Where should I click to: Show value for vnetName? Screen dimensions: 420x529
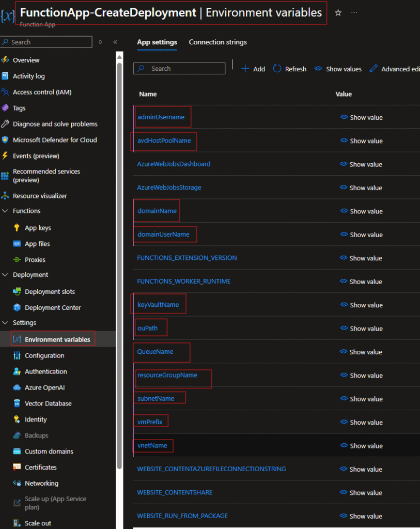361,446
